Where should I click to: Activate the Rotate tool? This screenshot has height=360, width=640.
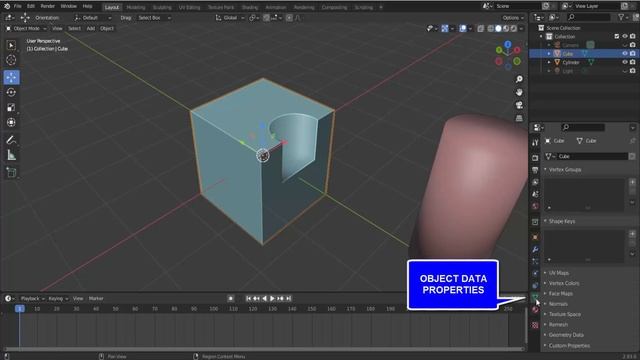(x=11, y=92)
